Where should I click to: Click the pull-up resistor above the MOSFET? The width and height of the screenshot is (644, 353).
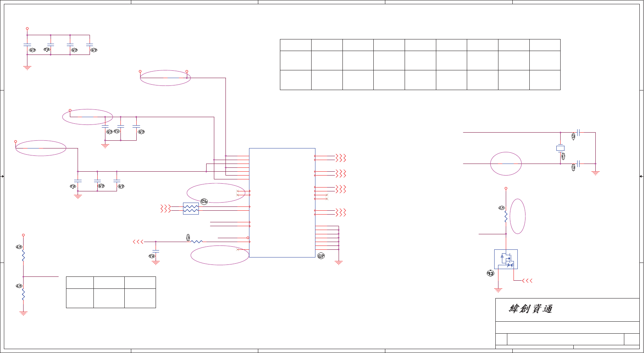pyautogui.click(x=506, y=217)
